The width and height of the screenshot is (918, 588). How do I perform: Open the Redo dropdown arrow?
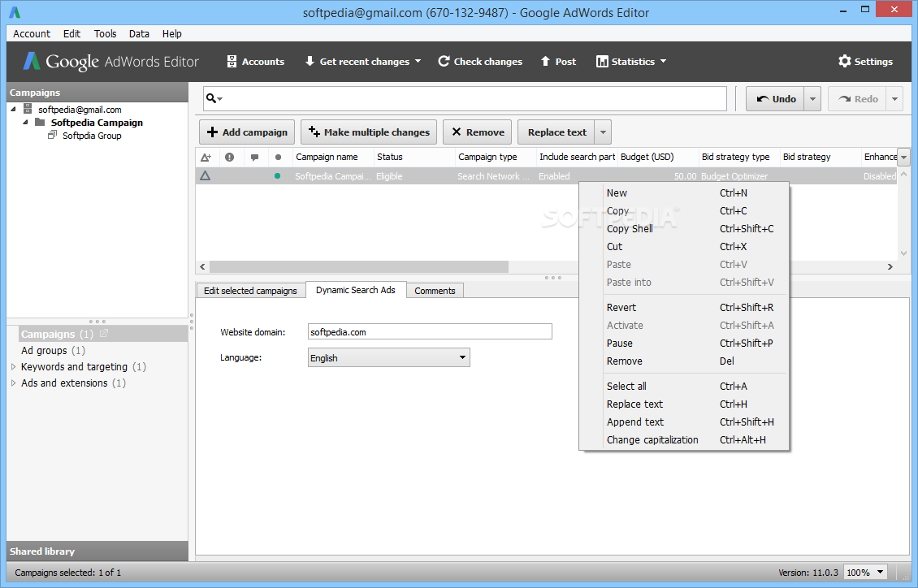(894, 99)
